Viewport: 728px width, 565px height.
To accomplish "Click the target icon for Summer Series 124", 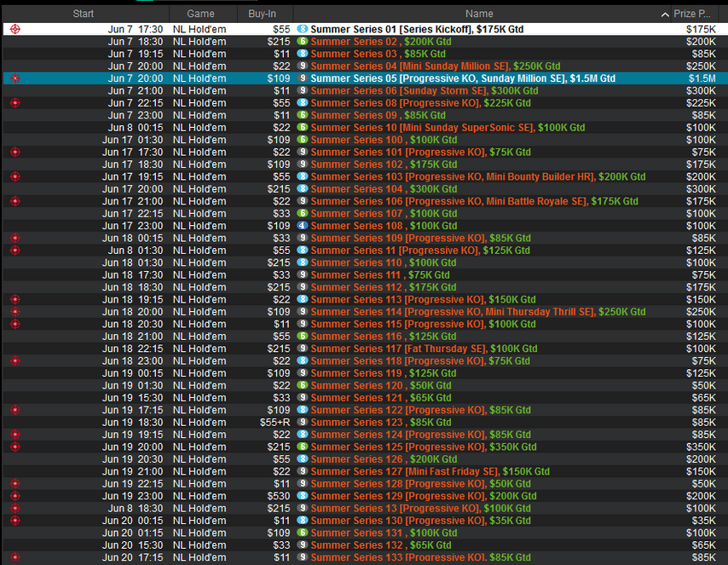I will point(15,435).
